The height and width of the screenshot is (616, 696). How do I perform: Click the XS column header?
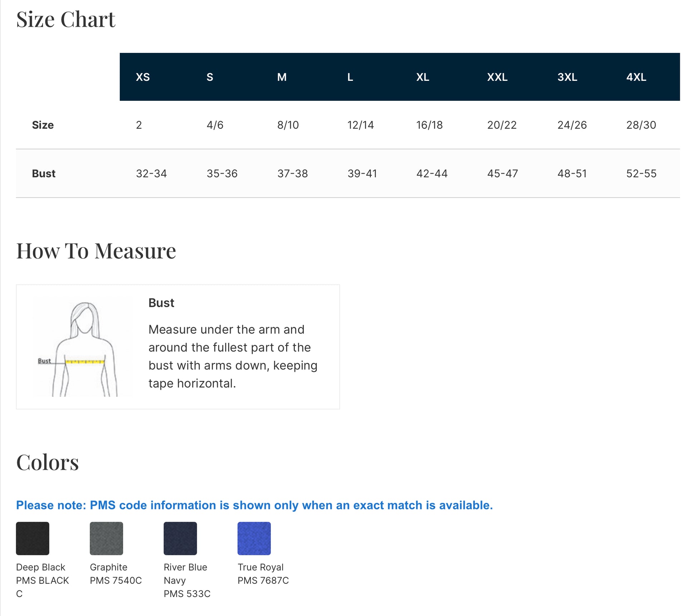(143, 77)
